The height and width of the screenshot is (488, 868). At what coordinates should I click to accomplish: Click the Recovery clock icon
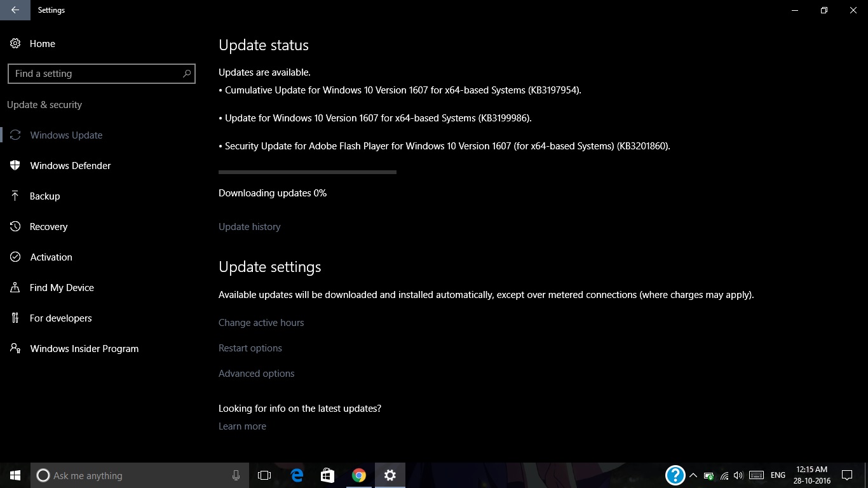(15, 227)
